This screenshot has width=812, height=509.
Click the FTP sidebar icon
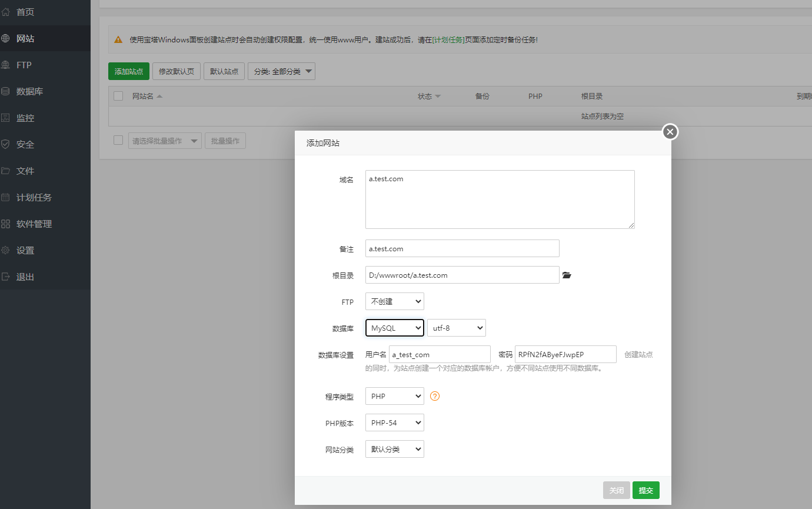tap(5, 65)
